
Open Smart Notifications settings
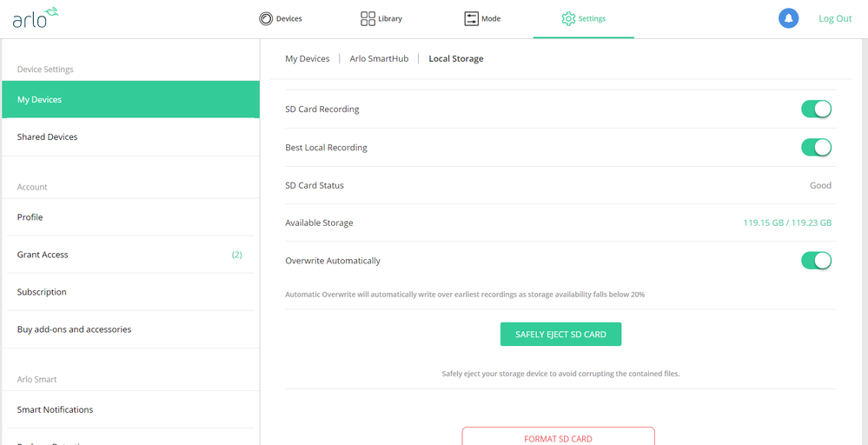coord(130,409)
